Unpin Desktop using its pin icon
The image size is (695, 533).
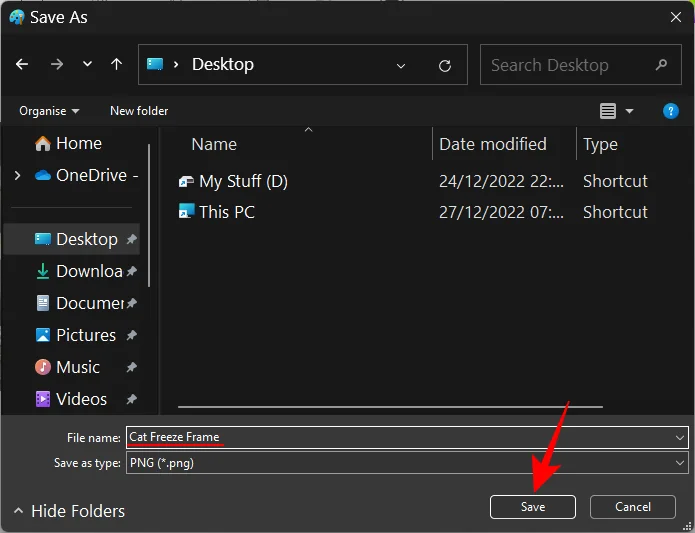[x=132, y=240]
